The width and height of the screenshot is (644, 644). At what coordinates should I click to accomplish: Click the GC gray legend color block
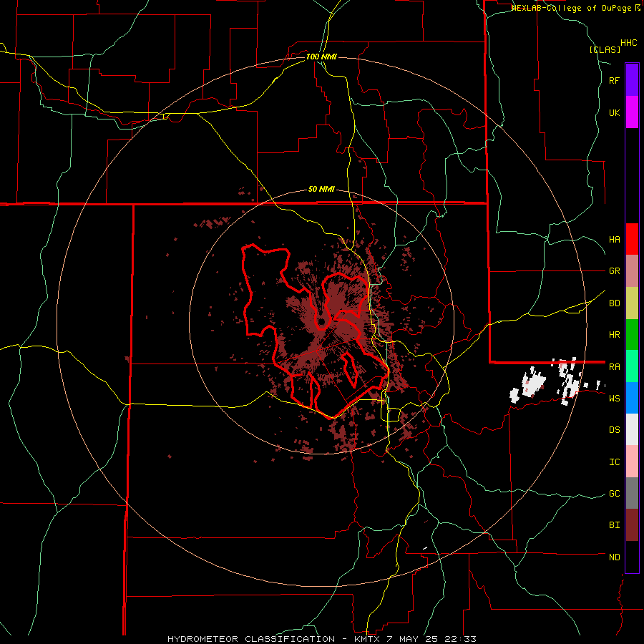pyautogui.click(x=632, y=493)
